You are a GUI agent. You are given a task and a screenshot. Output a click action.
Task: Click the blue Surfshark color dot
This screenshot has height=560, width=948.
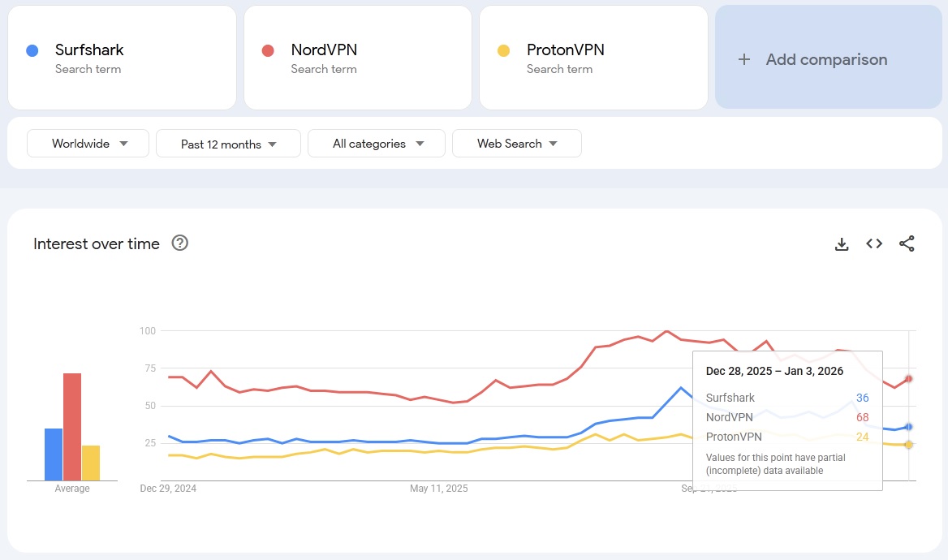click(31, 50)
